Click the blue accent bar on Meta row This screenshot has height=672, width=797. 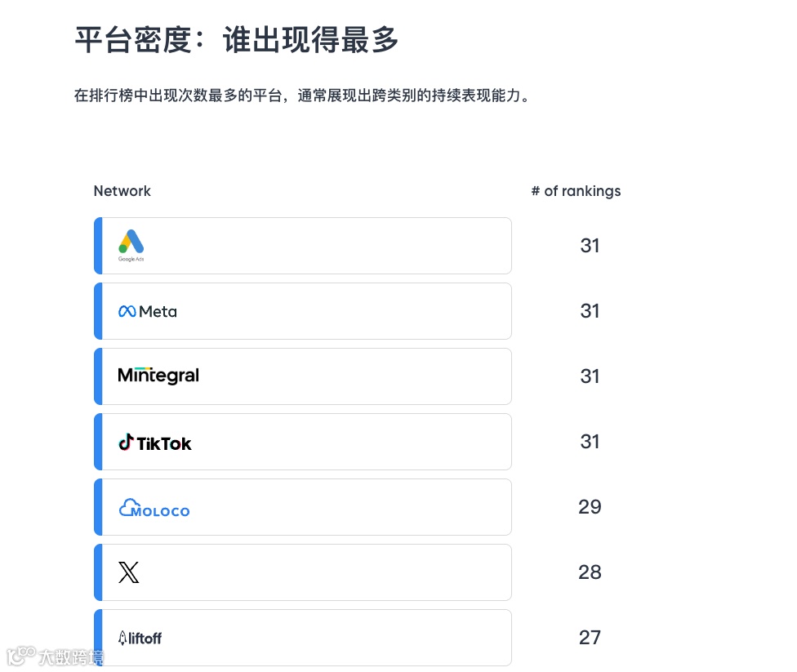click(x=98, y=311)
